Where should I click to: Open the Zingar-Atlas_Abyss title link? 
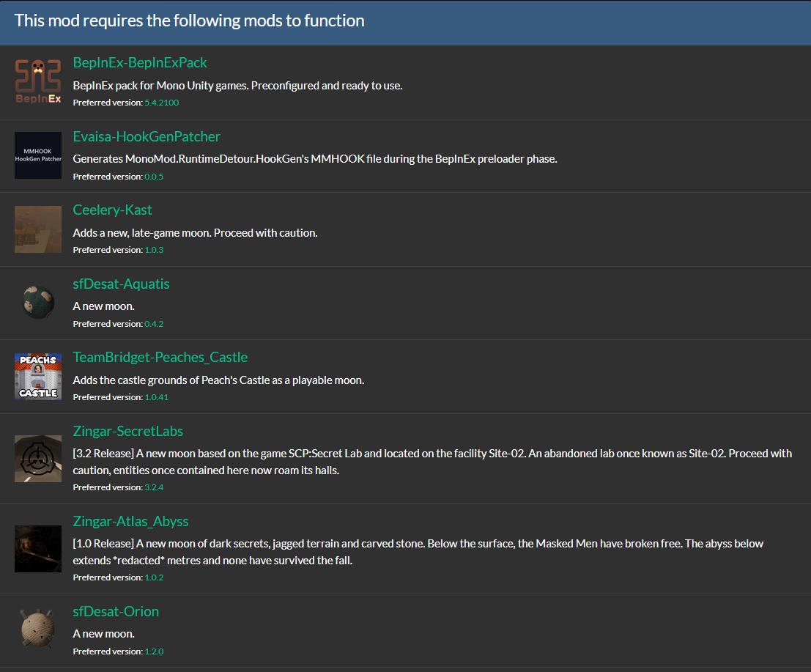(x=131, y=522)
